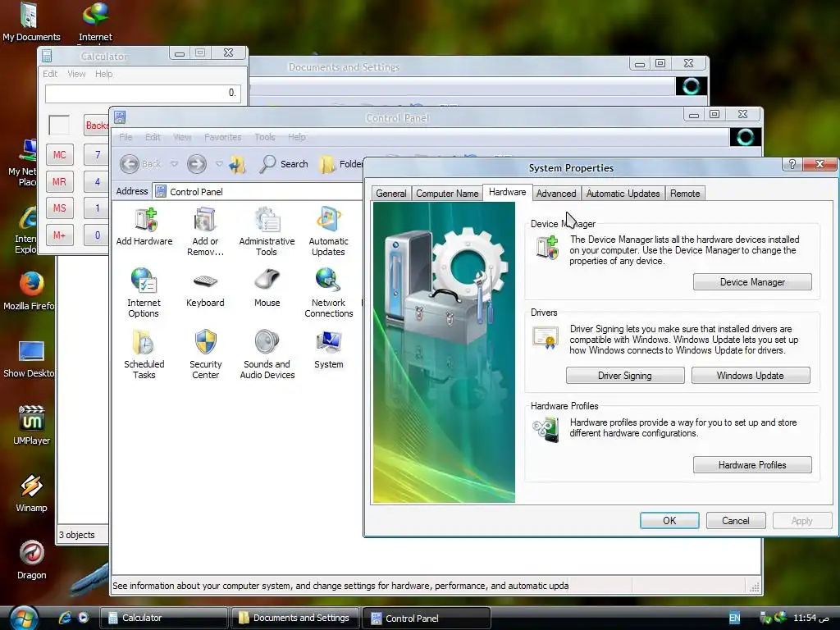Click the Hardware Profiles button
Viewport: 840px width, 630px height.
(x=752, y=465)
